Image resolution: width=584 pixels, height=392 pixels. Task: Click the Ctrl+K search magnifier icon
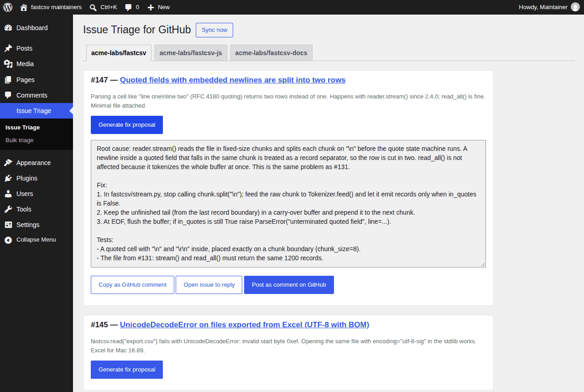(x=93, y=7)
